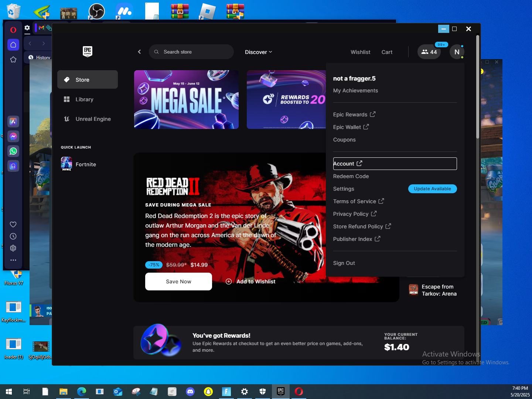The image size is (532, 399).
Task: Open My Achievements from profile menu
Action: (355, 91)
